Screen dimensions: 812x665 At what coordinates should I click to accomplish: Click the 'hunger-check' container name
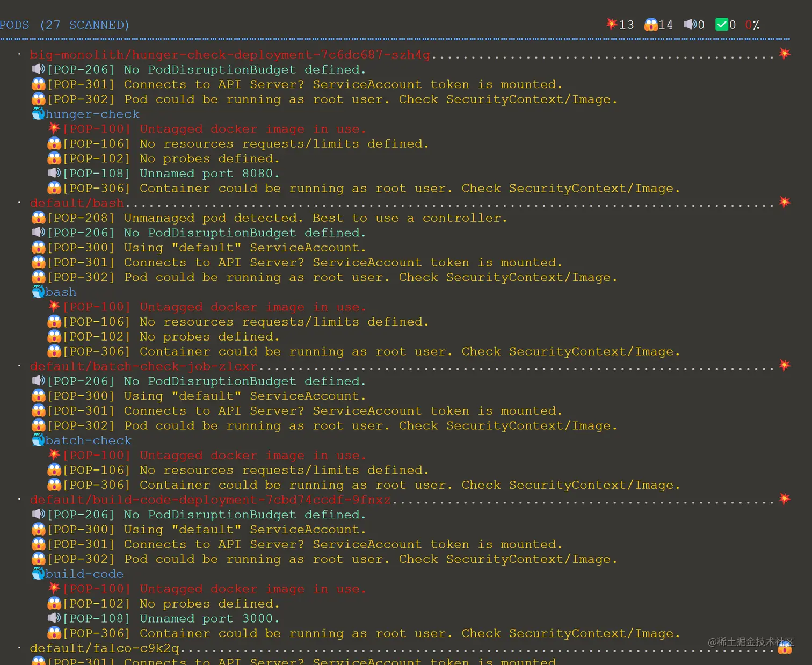coord(92,114)
